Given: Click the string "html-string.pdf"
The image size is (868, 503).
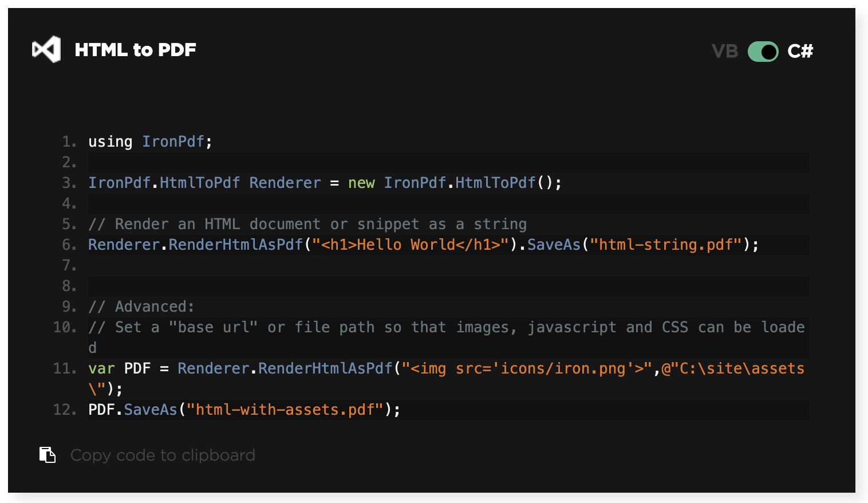Looking at the screenshot, I should [666, 245].
